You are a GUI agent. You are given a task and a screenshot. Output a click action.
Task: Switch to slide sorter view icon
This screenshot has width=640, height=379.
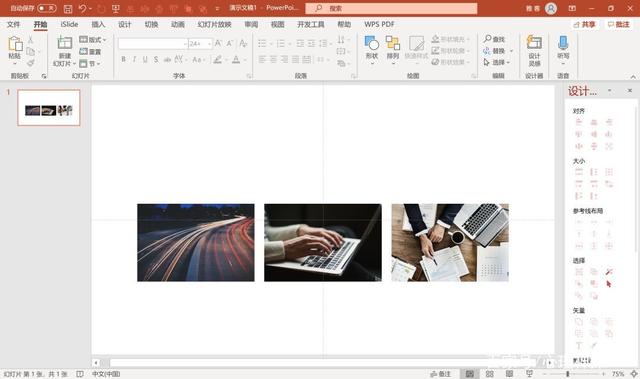(490, 374)
